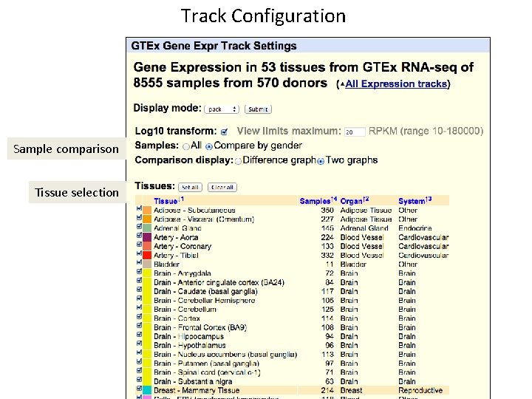This screenshot has width=532, height=399.
Task: Click the green Adrenal Gland color swatch
Action: pyautogui.click(x=147, y=228)
